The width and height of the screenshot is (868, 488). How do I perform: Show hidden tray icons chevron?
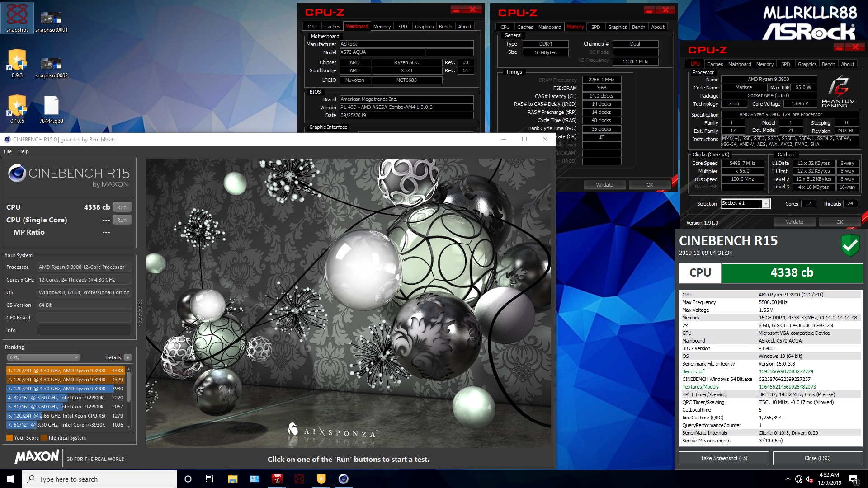[x=788, y=479]
